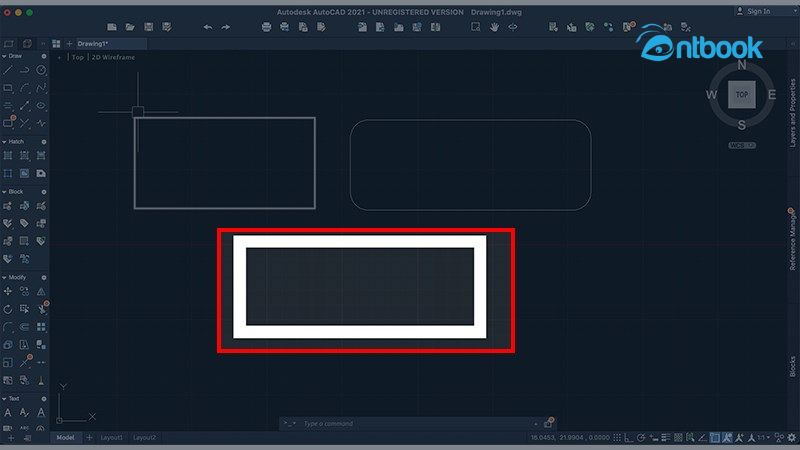Toggle annotation visibility in status bar

(739, 438)
